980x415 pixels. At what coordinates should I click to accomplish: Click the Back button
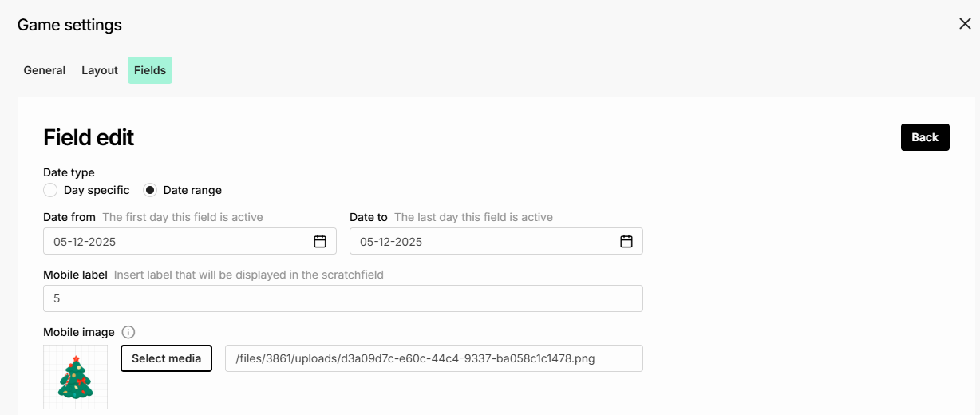pyautogui.click(x=925, y=137)
